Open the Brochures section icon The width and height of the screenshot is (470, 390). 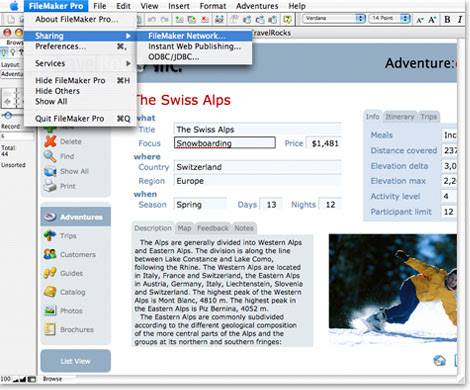coord(50,329)
